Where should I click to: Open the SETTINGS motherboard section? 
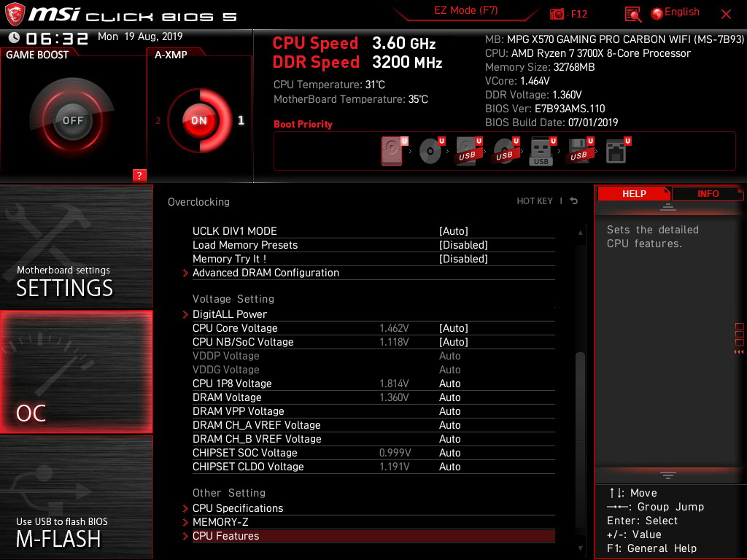click(x=76, y=246)
